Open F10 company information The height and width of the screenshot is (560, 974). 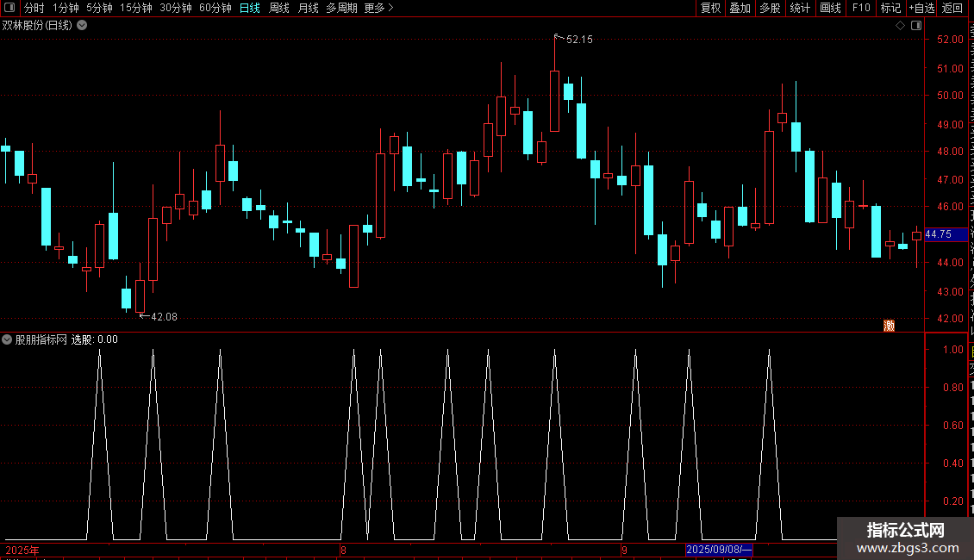(861, 8)
